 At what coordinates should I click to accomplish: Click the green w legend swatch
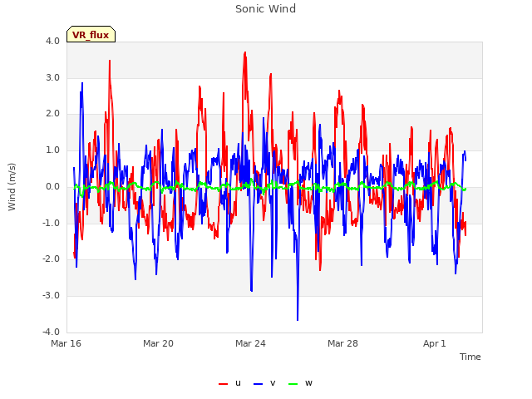(293, 384)
